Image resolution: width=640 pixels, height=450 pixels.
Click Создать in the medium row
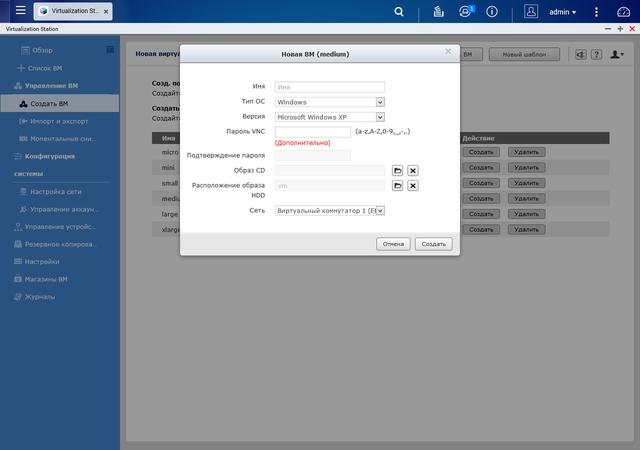click(481, 199)
